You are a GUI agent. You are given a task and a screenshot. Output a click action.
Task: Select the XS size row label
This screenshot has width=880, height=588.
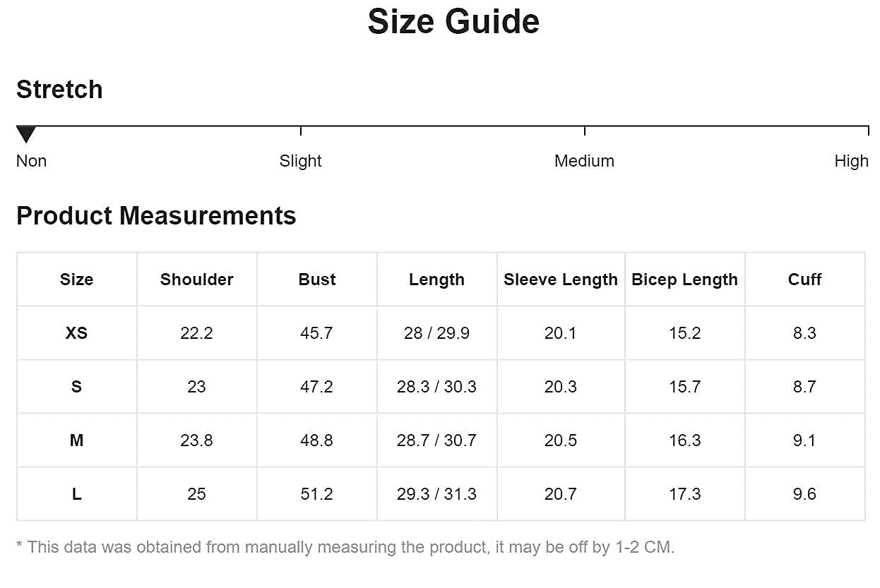click(x=76, y=333)
